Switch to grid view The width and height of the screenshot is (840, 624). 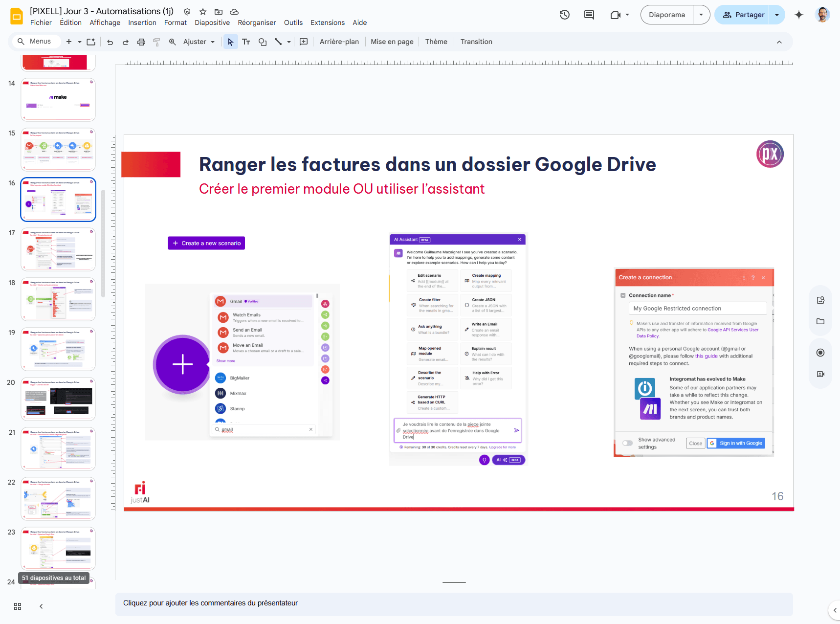pos(18,606)
